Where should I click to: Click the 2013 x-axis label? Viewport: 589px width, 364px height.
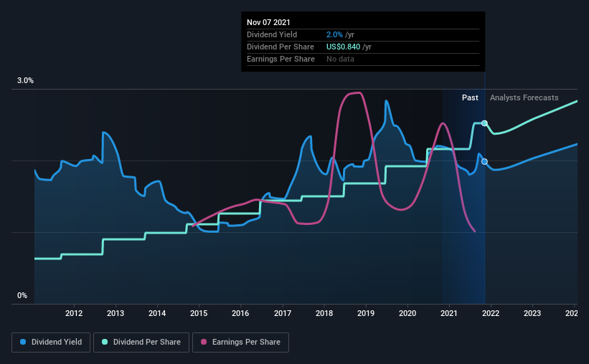[116, 313]
